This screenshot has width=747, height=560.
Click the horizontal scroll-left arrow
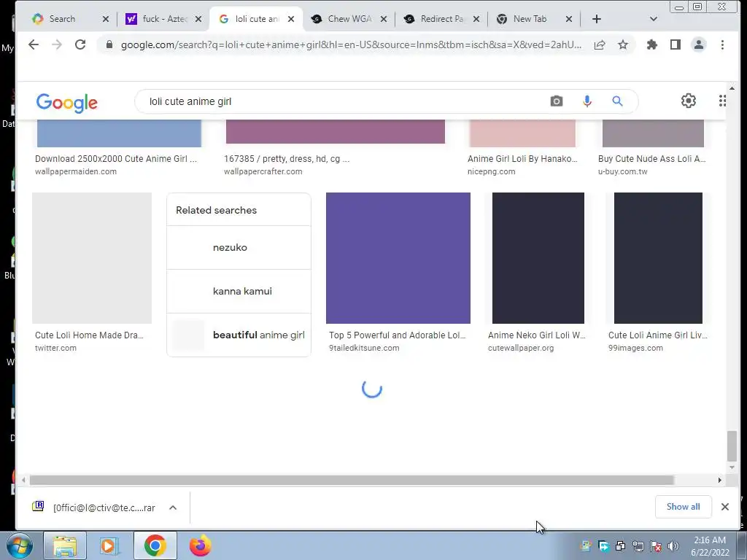23,480
